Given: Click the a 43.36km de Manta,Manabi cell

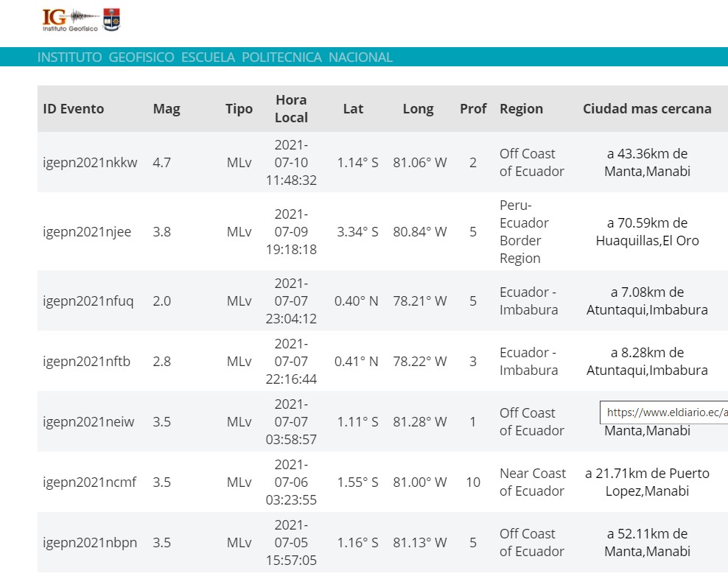Looking at the screenshot, I should [647, 163].
